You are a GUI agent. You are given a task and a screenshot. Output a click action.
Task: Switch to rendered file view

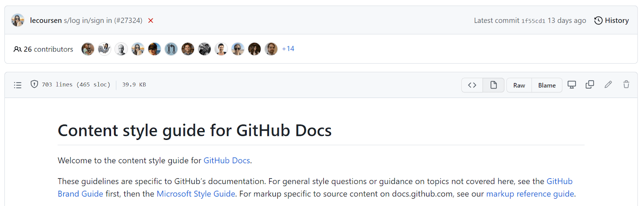pyautogui.click(x=493, y=85)
